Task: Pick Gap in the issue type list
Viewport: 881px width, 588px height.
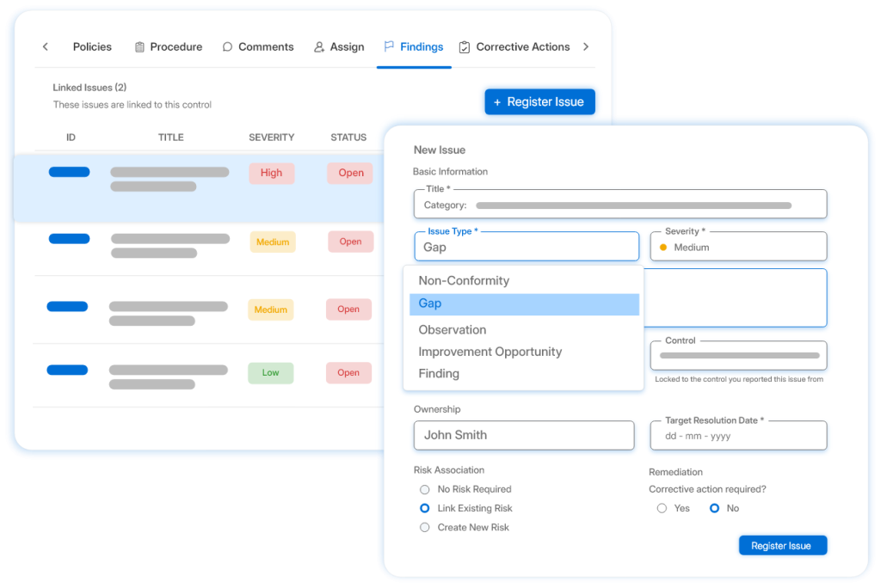Action: coord(524,303)
